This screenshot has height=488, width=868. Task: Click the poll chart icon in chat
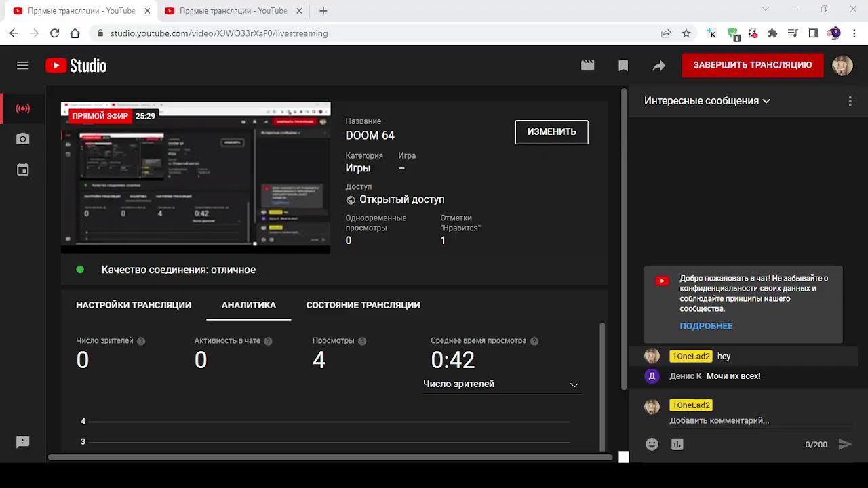click(x=677, y=445)
